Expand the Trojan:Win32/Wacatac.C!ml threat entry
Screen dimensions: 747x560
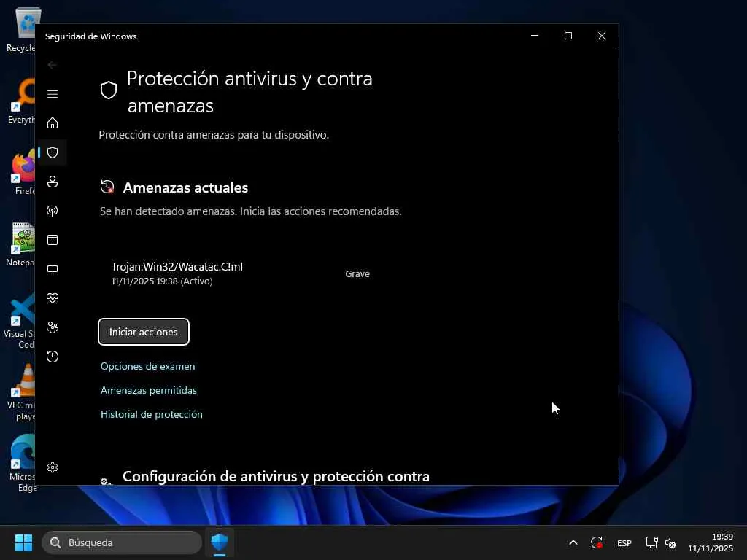[241, 273]
